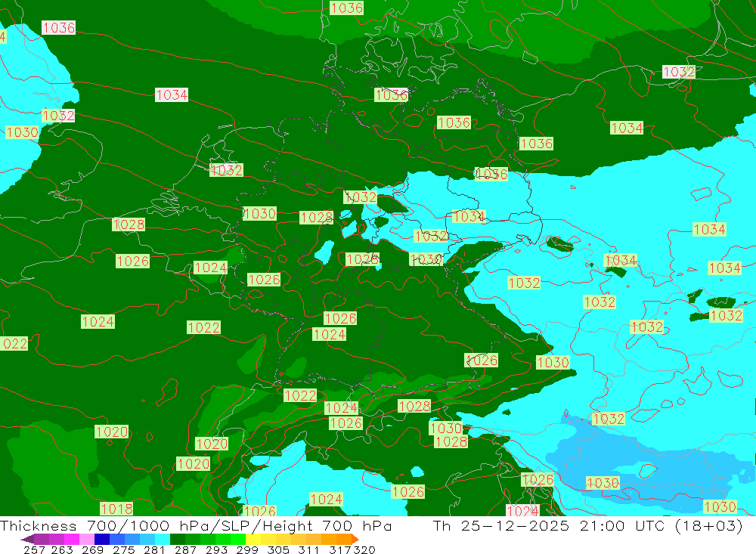Click the legend value 320
Viewport: 756px width, 554px height.
(x=364, y=549)
